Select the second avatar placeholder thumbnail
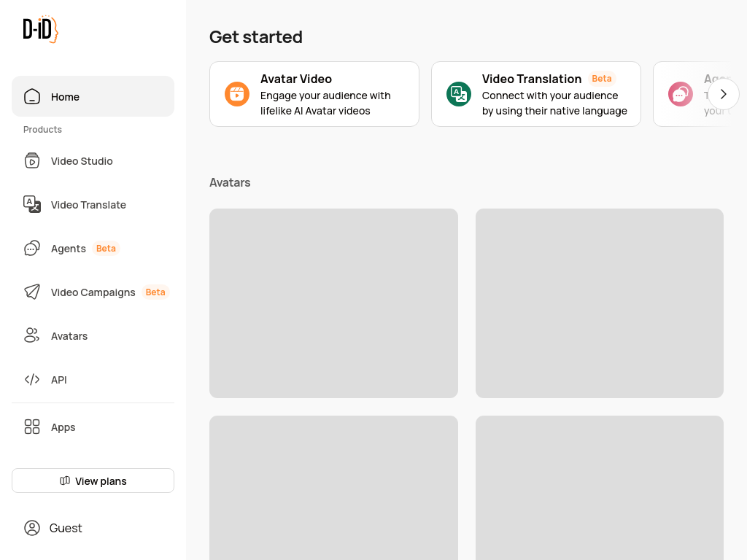This screenshot has height=560, width=747. (x=600, y=303)
